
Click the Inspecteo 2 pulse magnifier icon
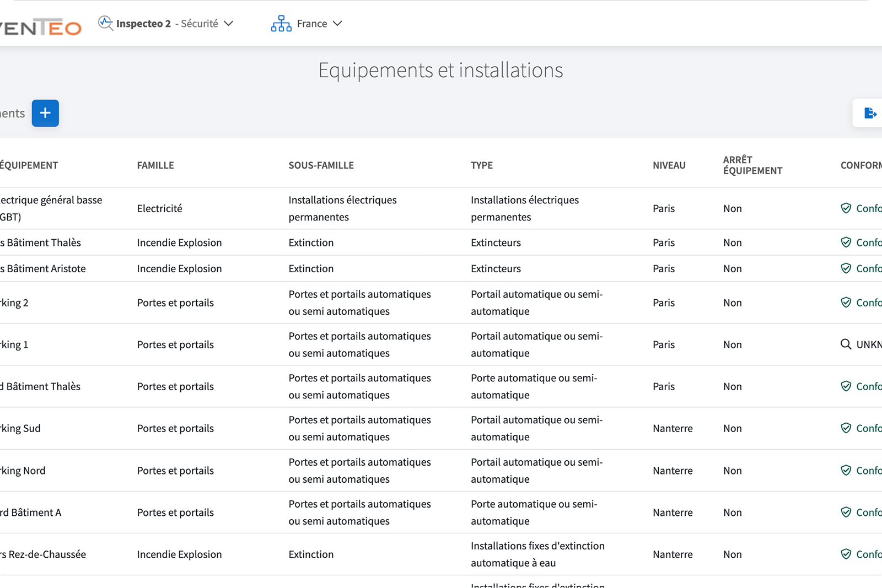click(105, 23)
